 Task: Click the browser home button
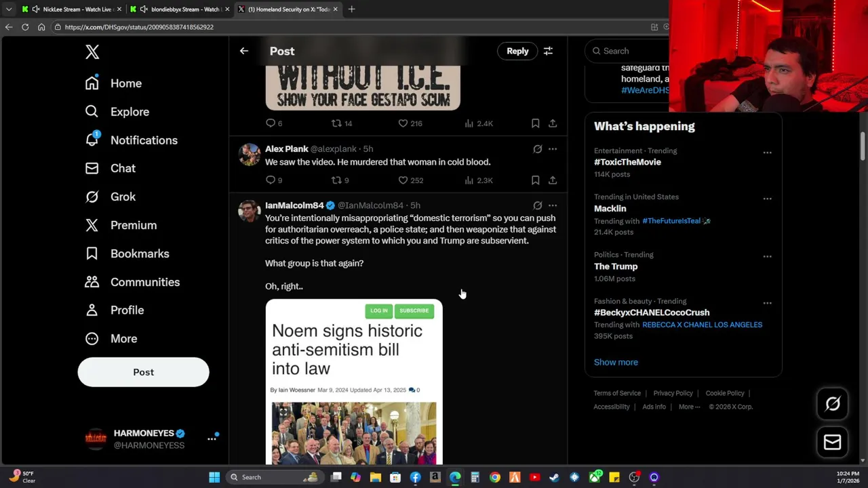coord(41,27)
